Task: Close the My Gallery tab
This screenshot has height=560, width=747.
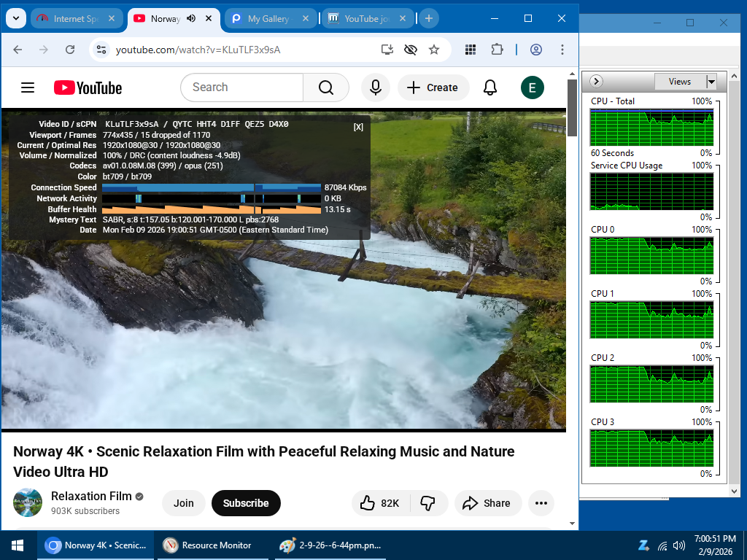Action: tap(306, 18)
